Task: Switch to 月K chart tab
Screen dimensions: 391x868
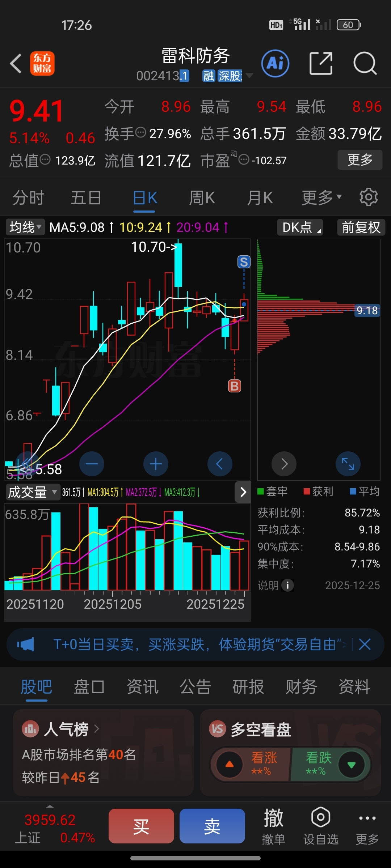Action: [x=260, y=197]
